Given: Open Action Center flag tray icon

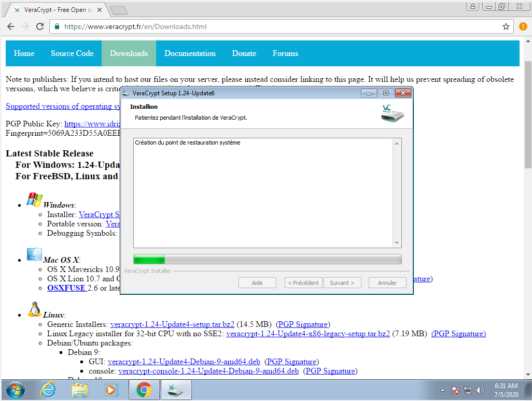Looking at the screenshot, I should pos(455,391).
